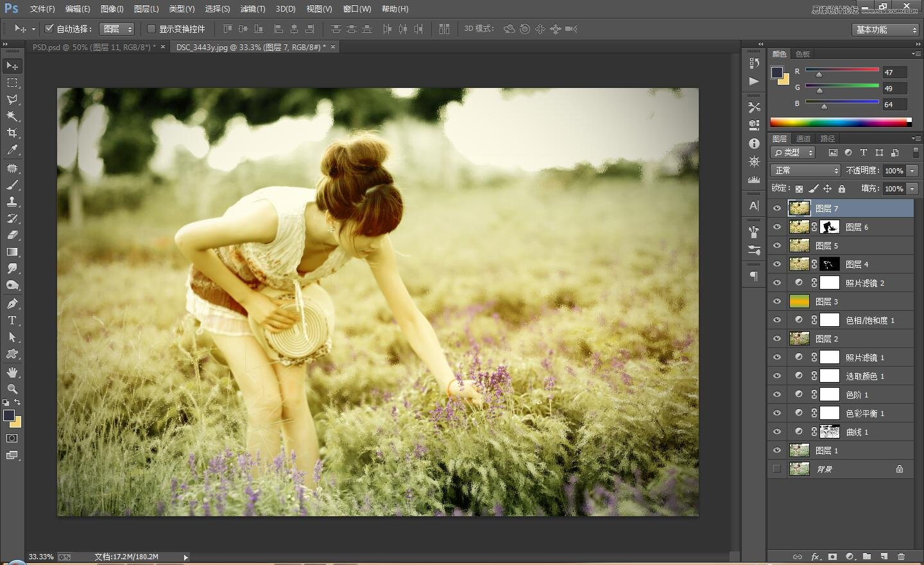Hide the 图层 6 layer
The image size is (924, 565).
(776, 227)
